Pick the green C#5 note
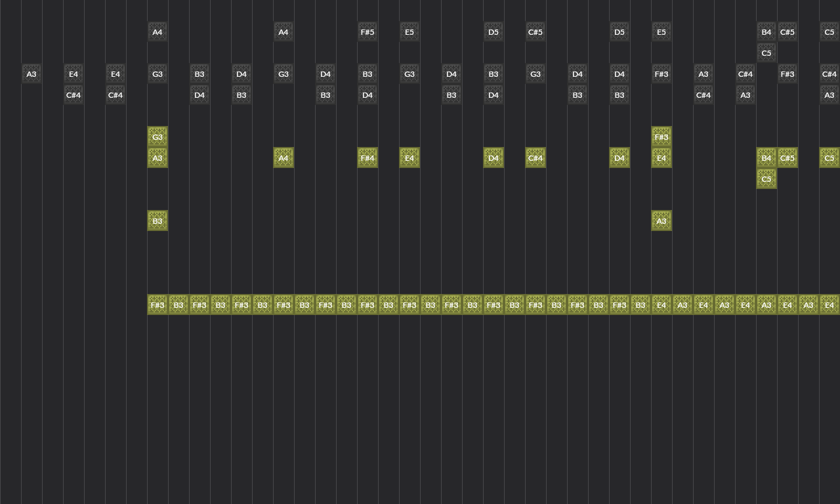 [787, 157]
